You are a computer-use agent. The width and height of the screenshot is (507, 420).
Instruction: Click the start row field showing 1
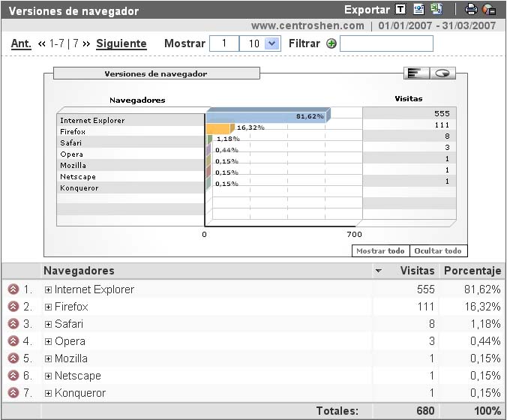coord(224,43)
